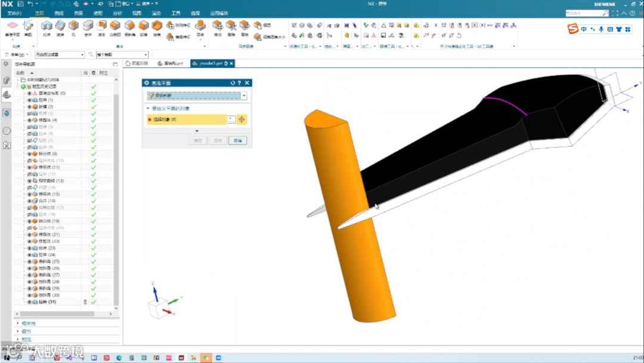Toggle visibility eye of 拉伸 (1)
Image resolution: width=644 pixels, height=363 pixels.
click(x=30, y=100)
